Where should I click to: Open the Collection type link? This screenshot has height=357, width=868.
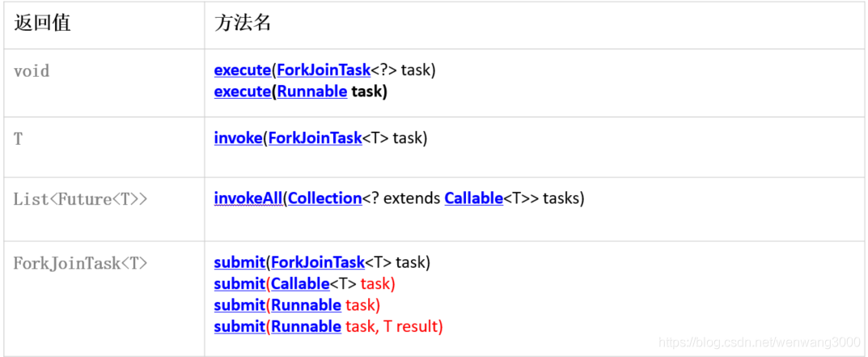click(325, 198)
